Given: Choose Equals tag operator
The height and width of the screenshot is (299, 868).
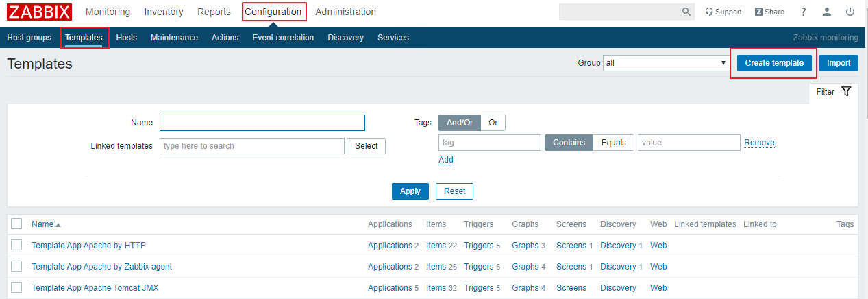Looking at the screenshot, I should [614, 143].
